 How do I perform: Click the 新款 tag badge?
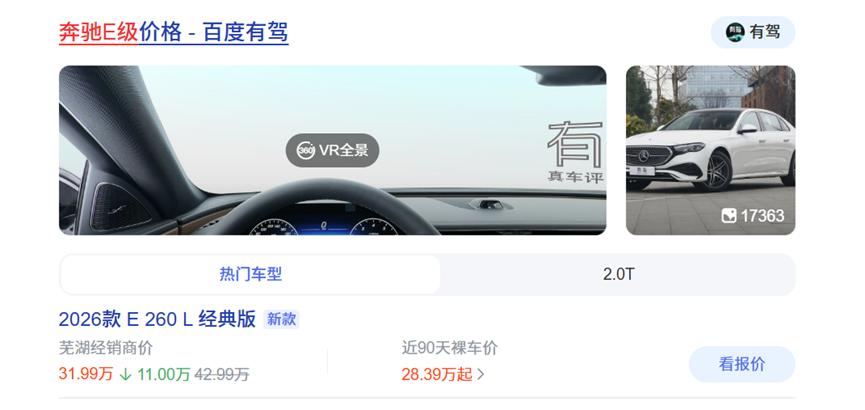[x=281, y=319]
